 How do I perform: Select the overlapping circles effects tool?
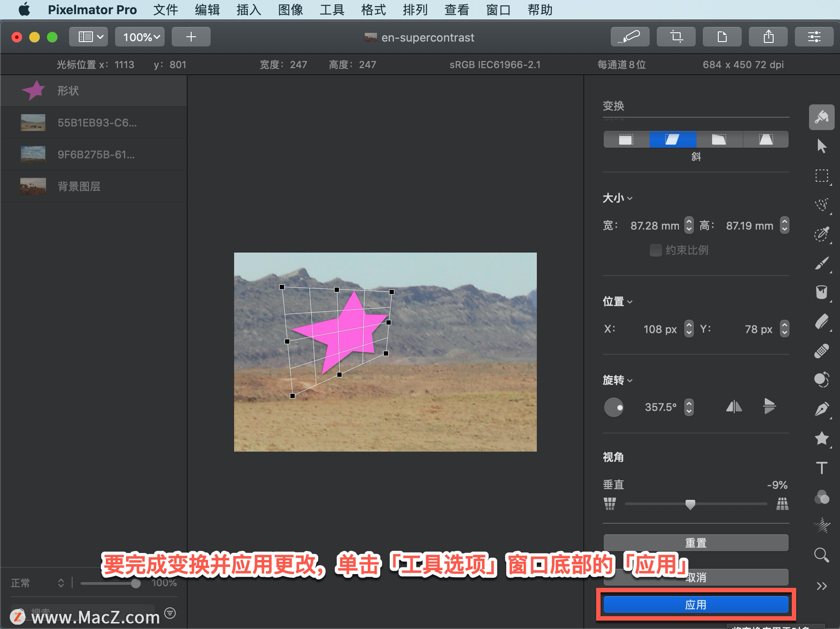(822, 497)
